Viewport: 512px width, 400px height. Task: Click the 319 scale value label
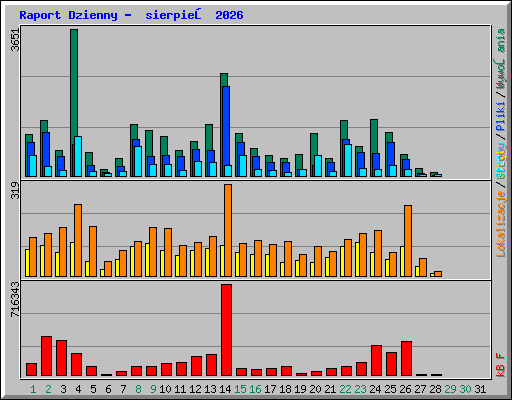pyautogui.click(x=15, y=190)
